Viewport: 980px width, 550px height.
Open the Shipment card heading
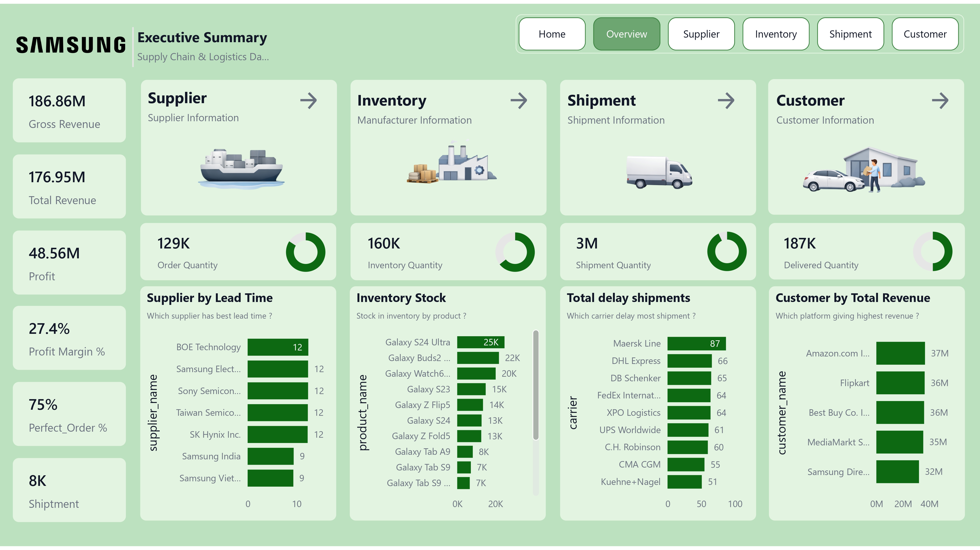point(602,100)
